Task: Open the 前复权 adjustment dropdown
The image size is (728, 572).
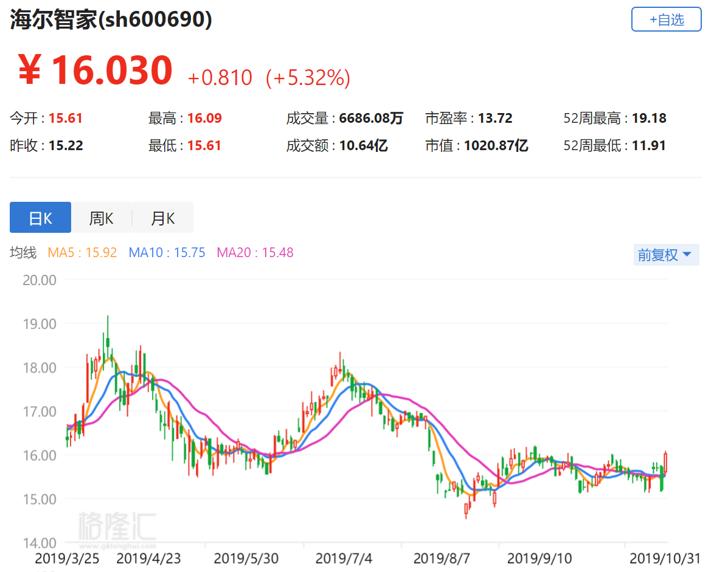Action: (666, 255)
